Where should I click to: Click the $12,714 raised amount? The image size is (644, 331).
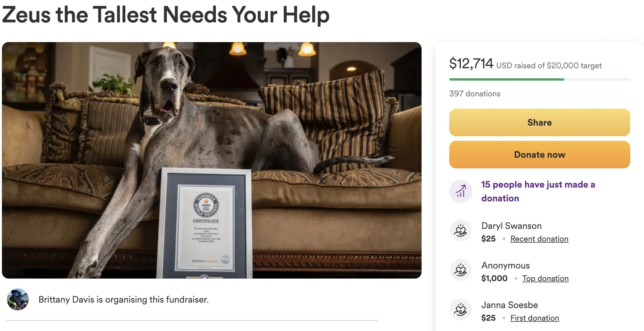[x=471, y=64]
